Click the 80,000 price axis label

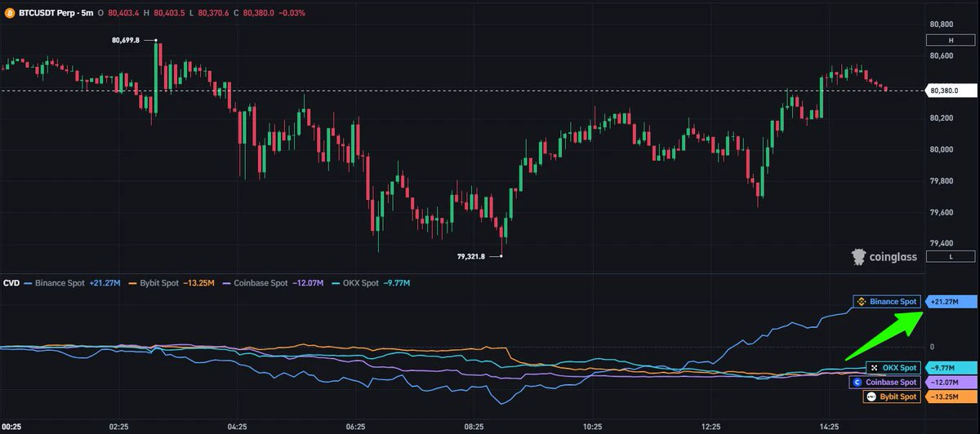tap(942, 149)
